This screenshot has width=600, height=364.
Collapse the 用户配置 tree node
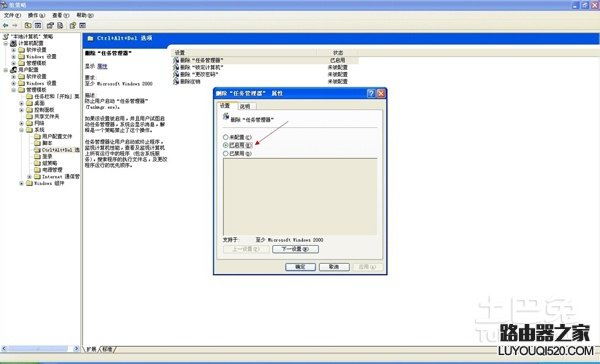(6, 70)
